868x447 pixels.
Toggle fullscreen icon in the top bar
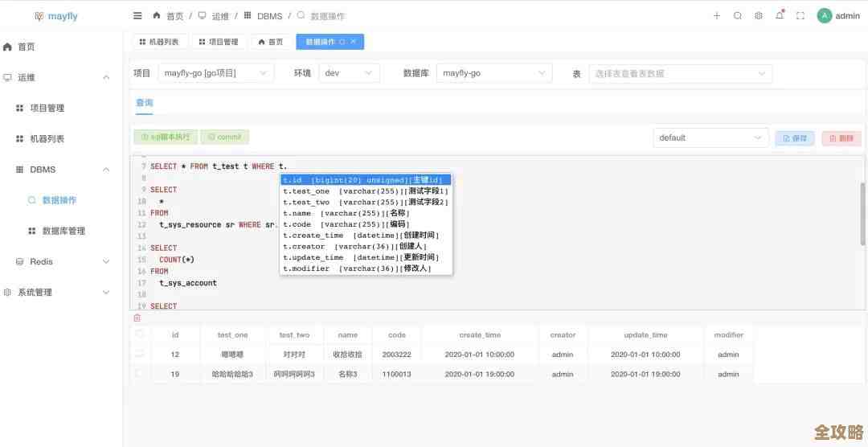coord(800,15)
